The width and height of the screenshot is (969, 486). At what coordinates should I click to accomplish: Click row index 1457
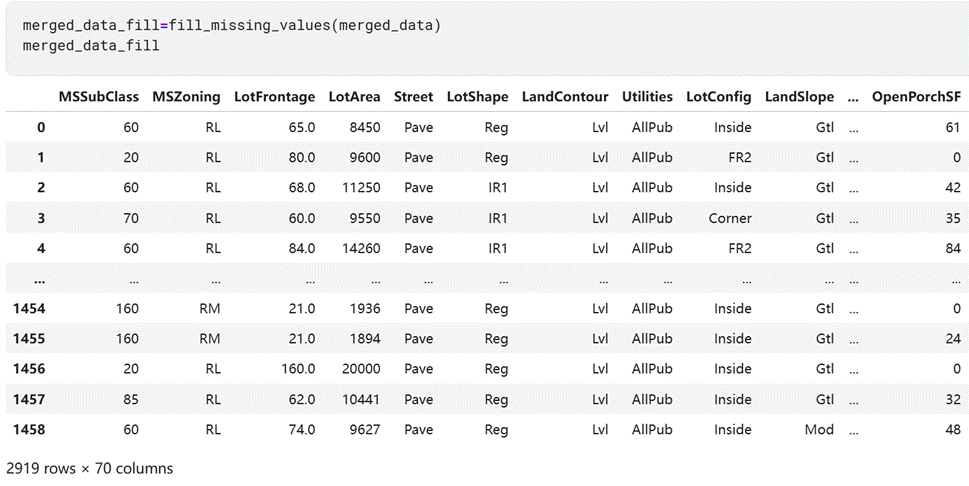click(x=29, y=399)
